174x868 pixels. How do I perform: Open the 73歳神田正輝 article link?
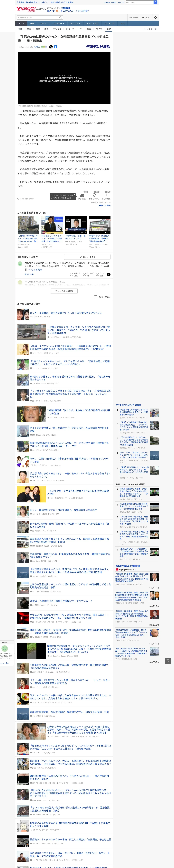click(79, 412)
